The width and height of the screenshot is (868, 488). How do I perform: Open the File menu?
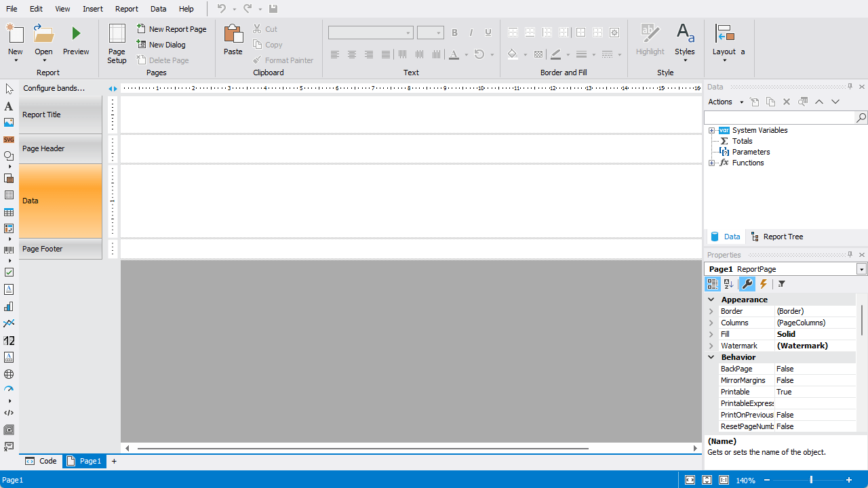[x=12, y=9]
